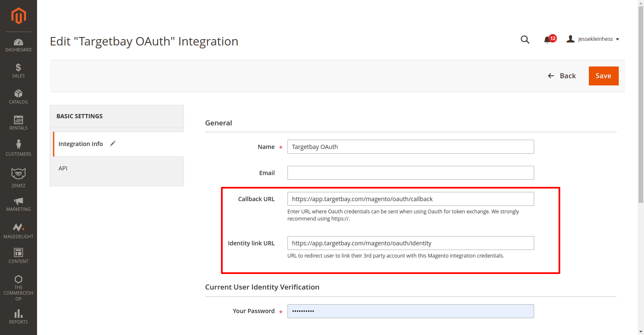The image size is (644, 335).
Task: Open notifications bell with 12 badge
Action: (550, 39)
